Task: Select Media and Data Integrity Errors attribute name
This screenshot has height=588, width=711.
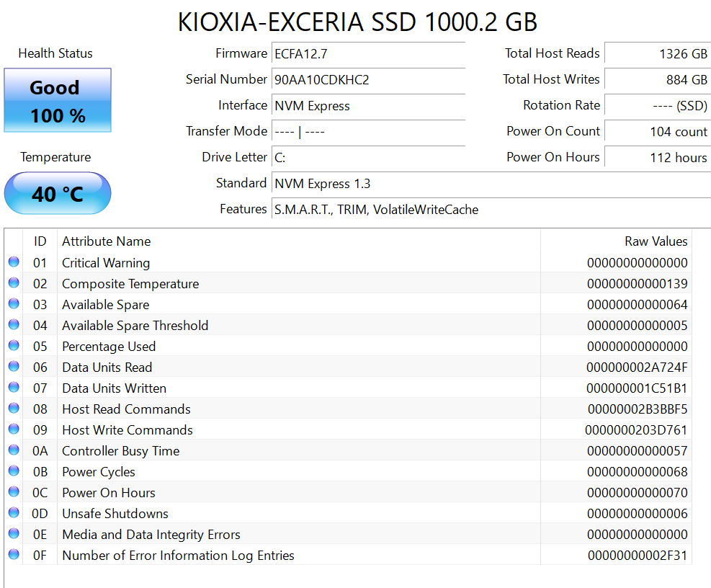Action: pos(151,534)
